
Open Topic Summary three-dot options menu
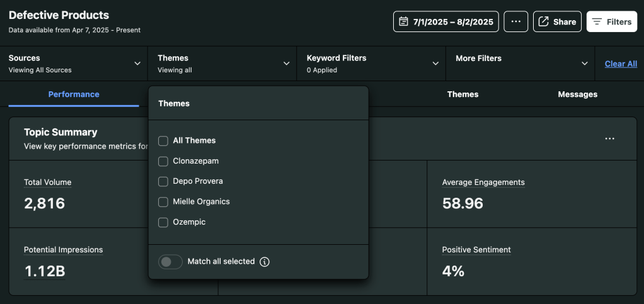(609, 138)
